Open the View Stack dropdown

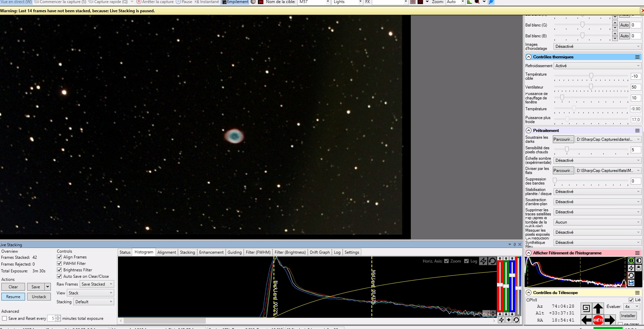click(x=90, y=293)
